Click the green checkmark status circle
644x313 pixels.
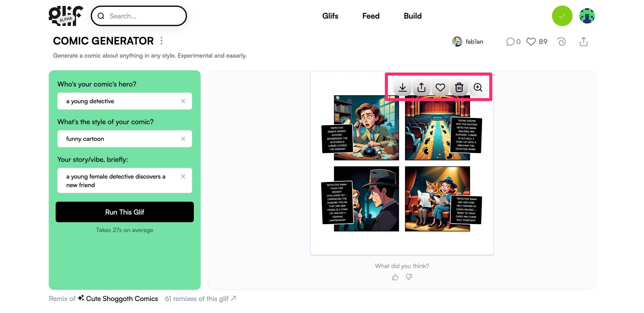point(562,16)
